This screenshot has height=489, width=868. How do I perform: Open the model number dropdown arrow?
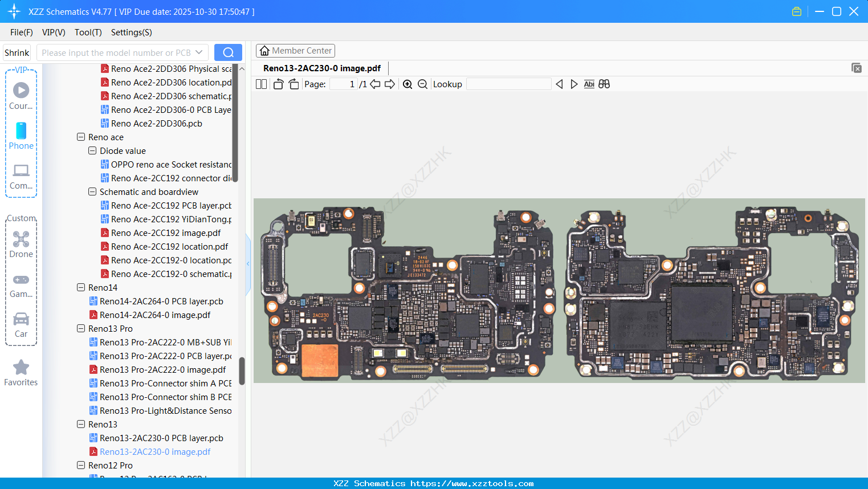(x=199, y=52)
